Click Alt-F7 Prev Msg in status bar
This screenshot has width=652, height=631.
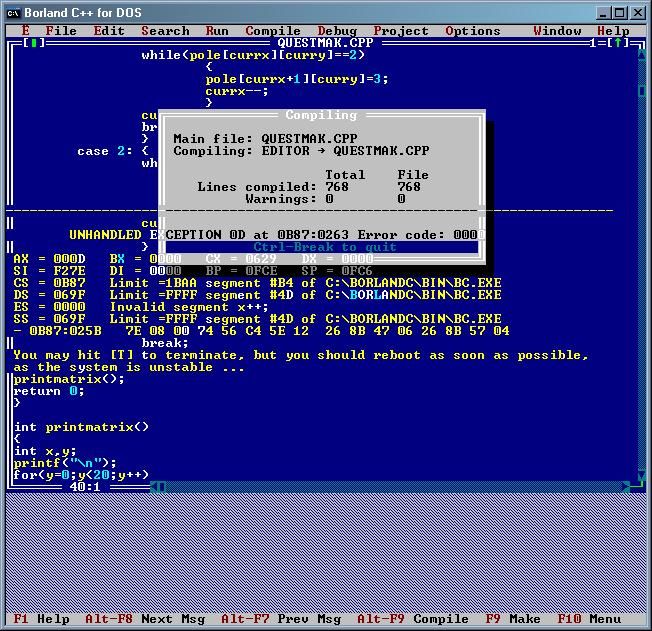[x=281, y=619]
